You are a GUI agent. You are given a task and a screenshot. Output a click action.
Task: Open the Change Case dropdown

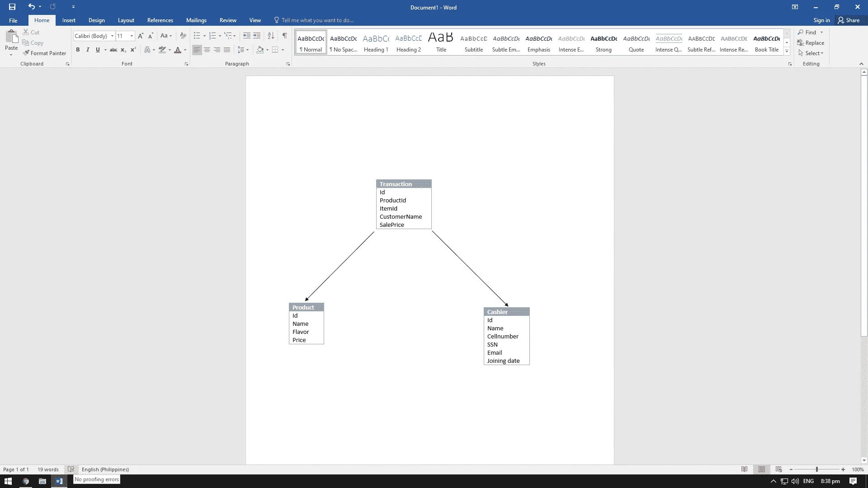coord(166,36)
